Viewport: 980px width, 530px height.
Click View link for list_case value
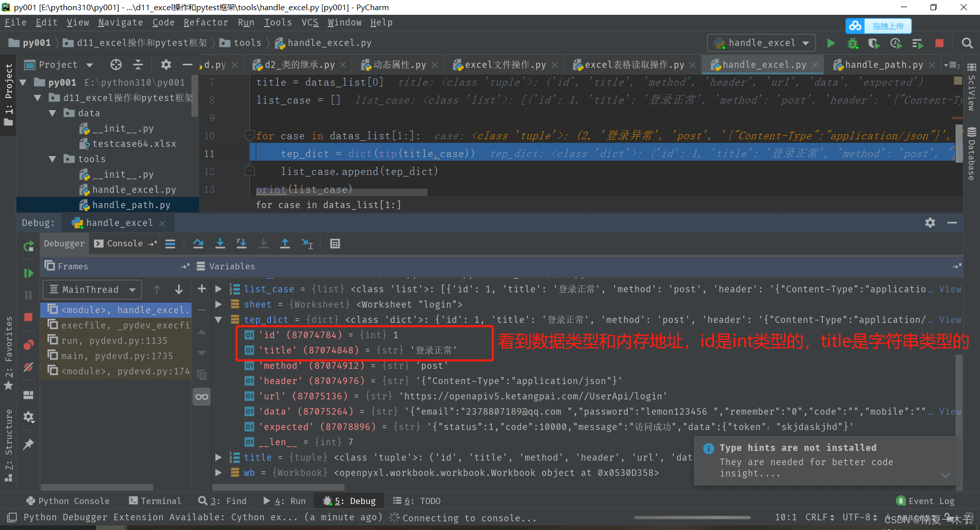950,289
